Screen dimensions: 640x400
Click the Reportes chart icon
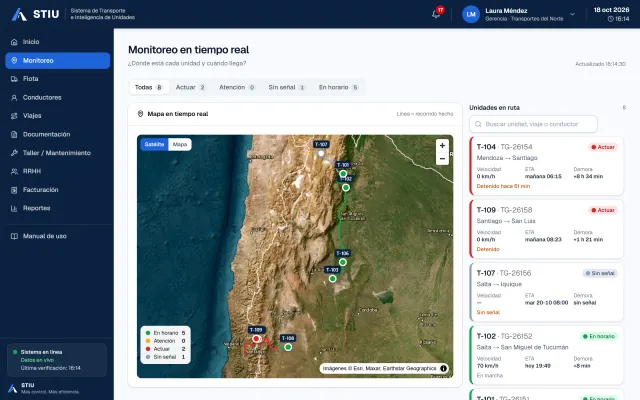pyautogui.click(x=14, y=208)
